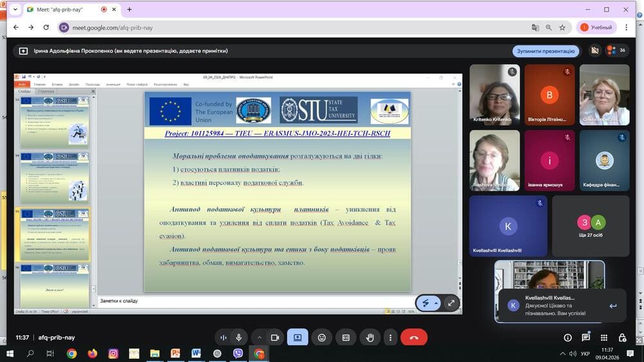Open the emoji reactions panel
The image size is (644, 362).
point(322,338)
